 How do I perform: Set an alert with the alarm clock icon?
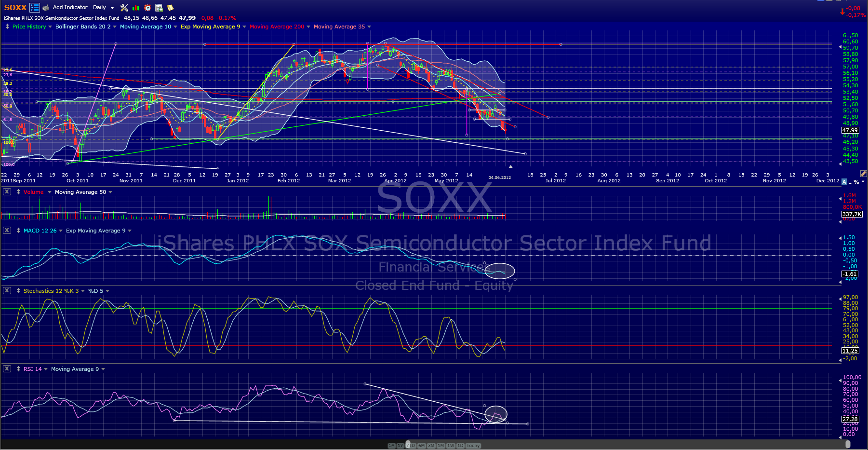click(x=147, y=8)
